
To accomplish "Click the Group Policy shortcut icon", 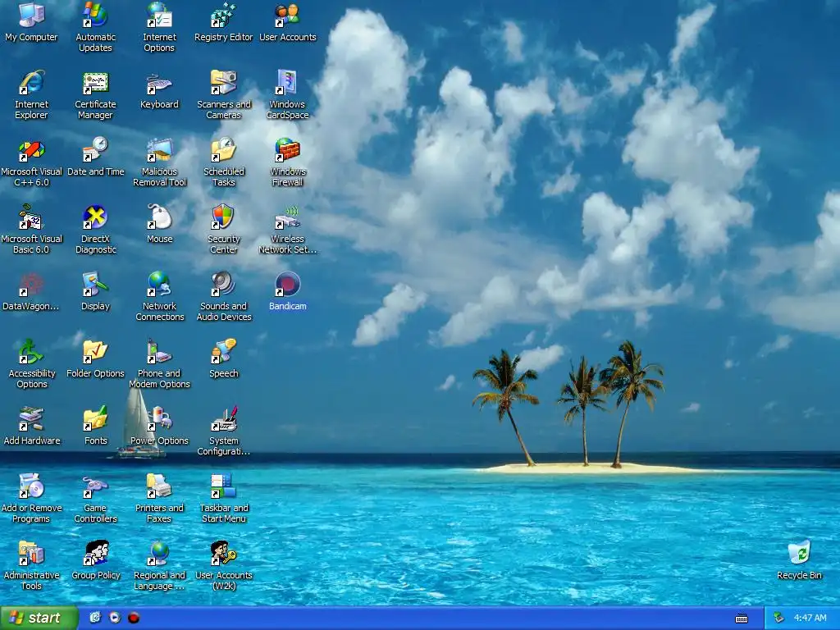I will [95, 554].
